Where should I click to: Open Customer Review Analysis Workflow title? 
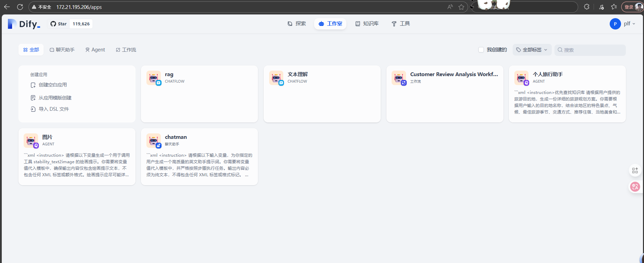point(454,74)
